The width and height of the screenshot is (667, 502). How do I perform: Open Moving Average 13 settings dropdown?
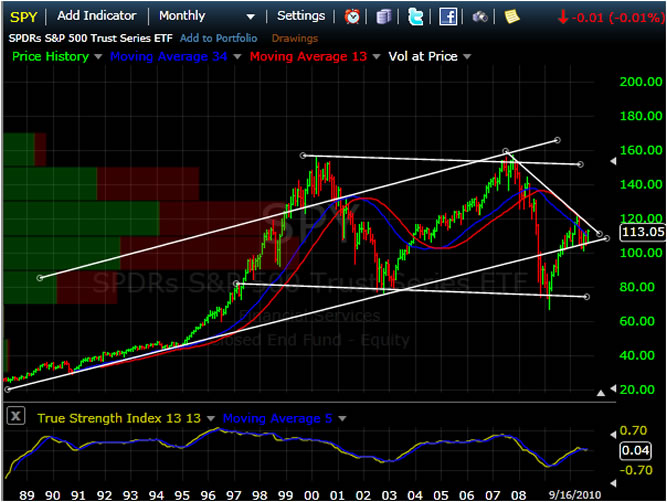[378, 57]
